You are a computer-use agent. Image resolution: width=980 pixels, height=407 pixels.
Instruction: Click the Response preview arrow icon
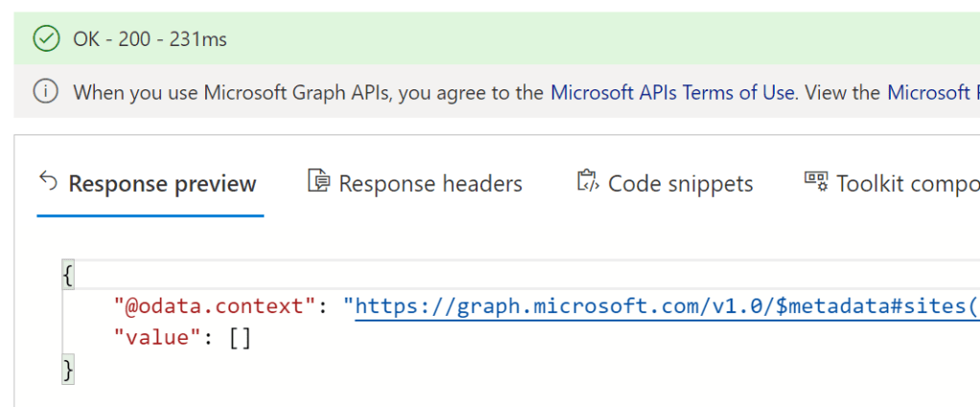point(48,181)
